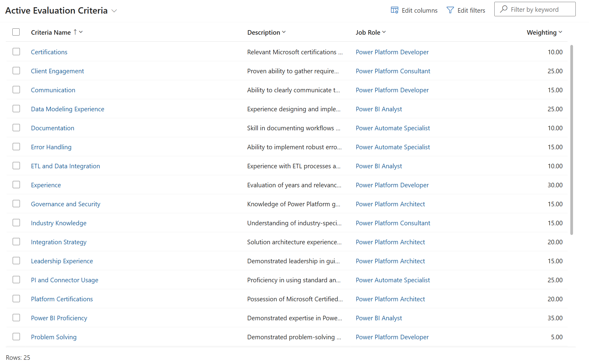Open Power BI Analyst for Data Modeling row
This screenshot has width=589, height=364.
(x=378, y=109)
